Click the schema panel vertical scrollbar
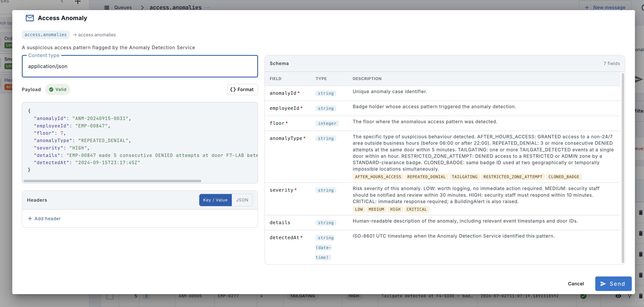This screenshot has height=307, width=644. 623,168
